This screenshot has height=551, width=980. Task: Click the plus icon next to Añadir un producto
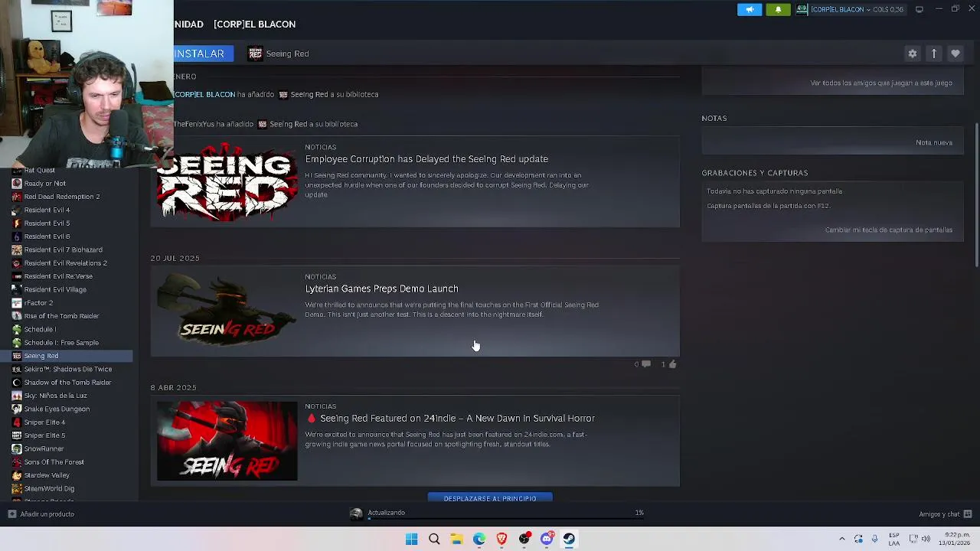pos(11,514)
